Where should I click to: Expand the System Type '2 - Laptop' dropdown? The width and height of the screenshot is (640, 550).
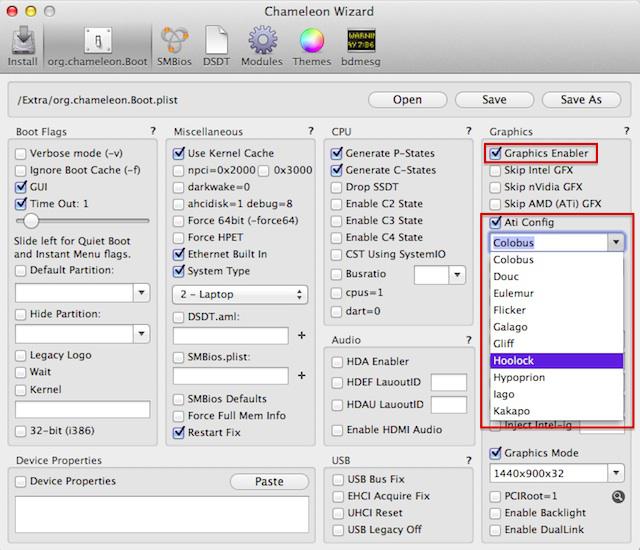(239, 294)
